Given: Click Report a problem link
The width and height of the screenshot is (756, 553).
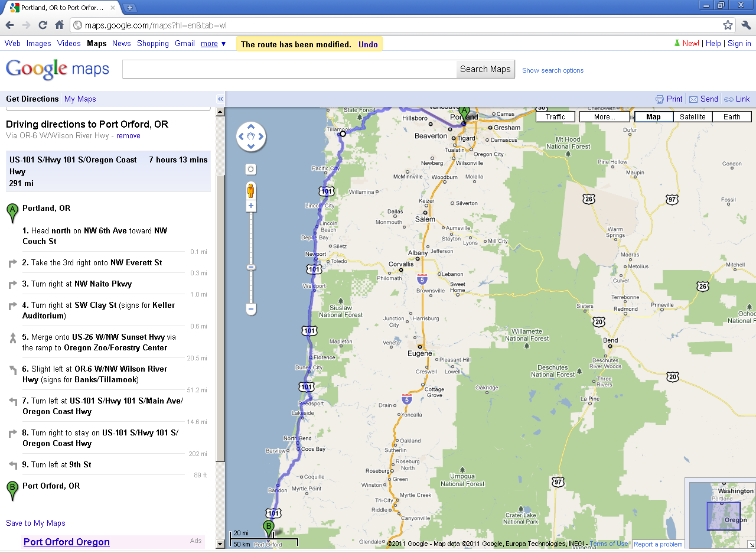Looking at the screenshot, I should (658, 544).
